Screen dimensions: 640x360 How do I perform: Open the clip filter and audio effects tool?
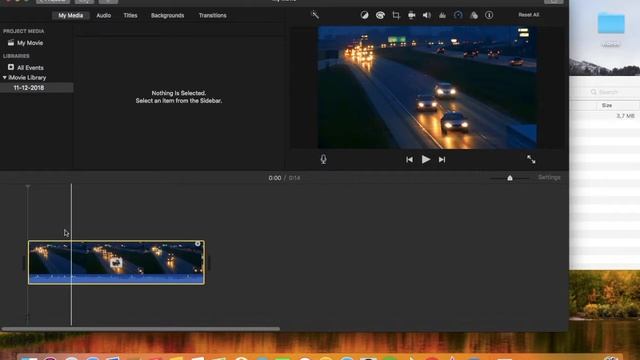point(473,15)
